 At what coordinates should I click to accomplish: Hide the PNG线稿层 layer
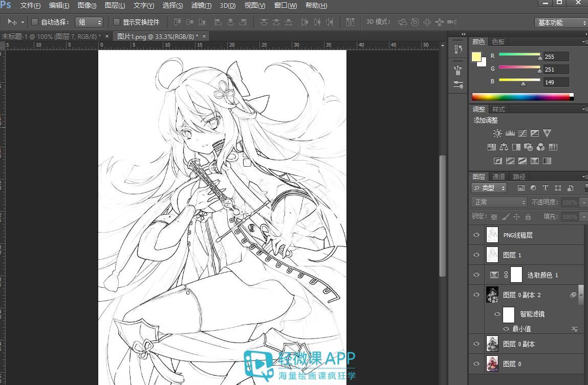[x=476, y=235]
